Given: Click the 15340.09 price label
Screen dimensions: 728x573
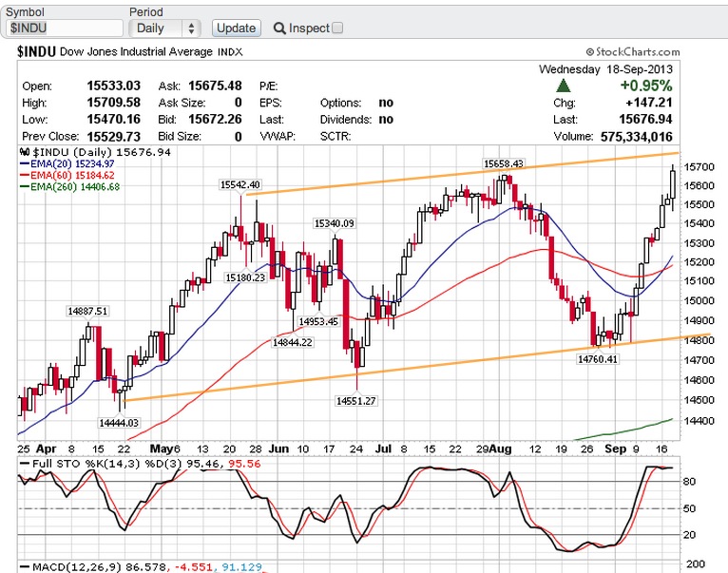Looking at the screenshot, I should tap(335, 223).
